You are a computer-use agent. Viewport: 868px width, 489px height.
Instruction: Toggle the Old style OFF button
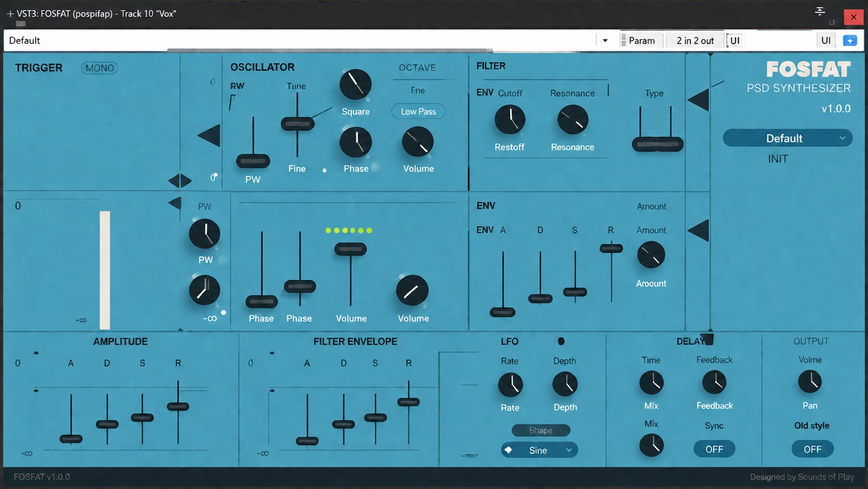coord(812,449)
